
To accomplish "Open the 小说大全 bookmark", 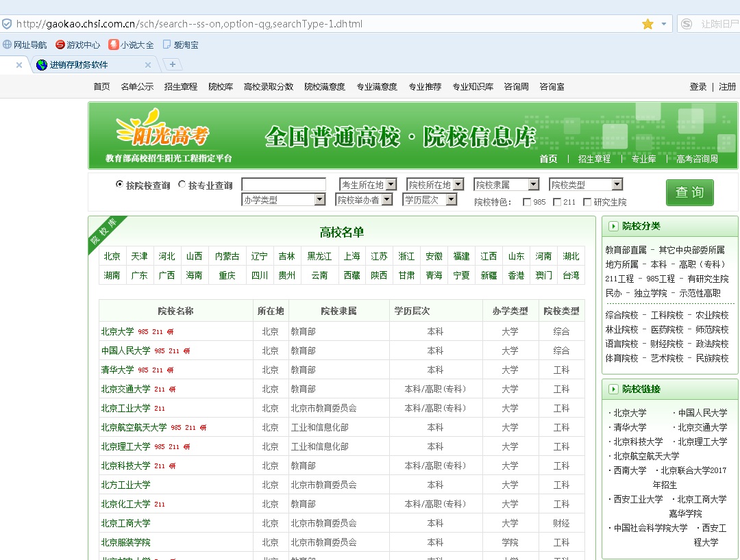I will tap(131, 45).
